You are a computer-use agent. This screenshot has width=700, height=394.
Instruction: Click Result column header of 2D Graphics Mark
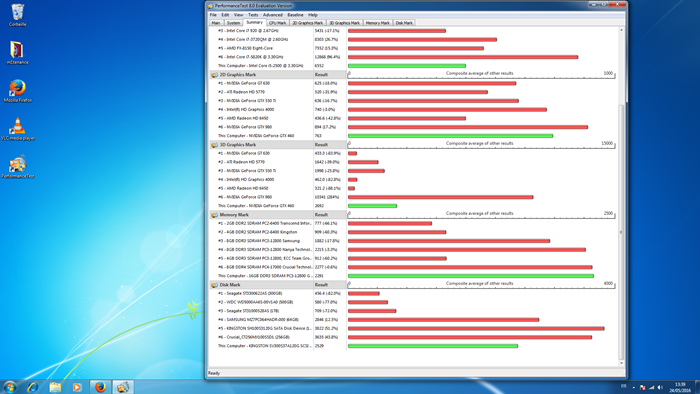coord(330,75)
